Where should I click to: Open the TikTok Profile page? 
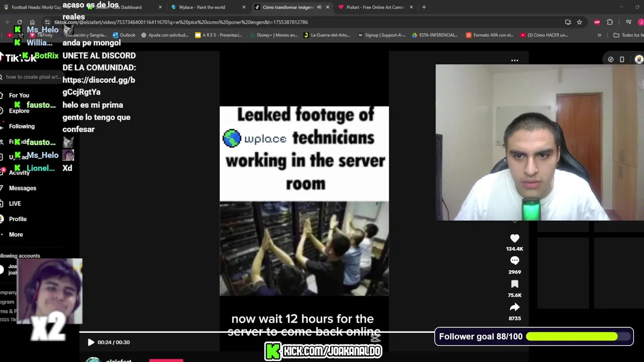(x=18, y=219)
